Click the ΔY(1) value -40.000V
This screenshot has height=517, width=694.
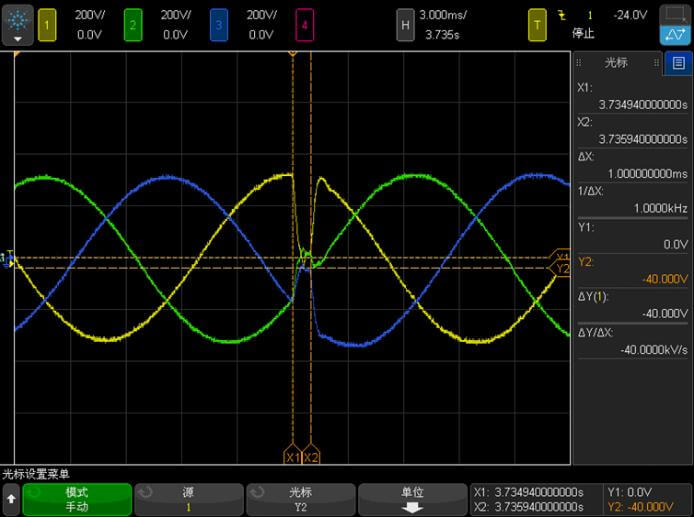tap(665, 314)
